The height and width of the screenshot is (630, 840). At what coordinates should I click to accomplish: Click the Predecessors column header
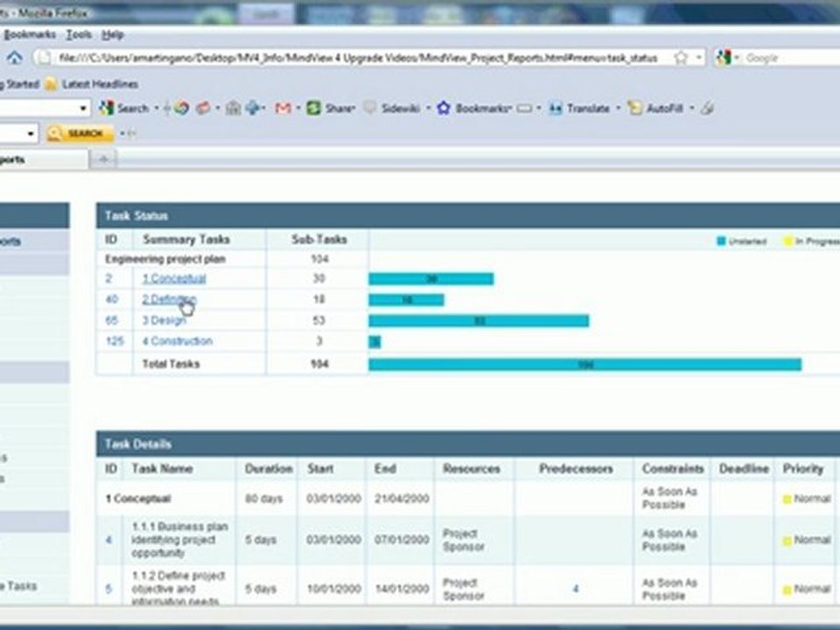tap(576, 469)
